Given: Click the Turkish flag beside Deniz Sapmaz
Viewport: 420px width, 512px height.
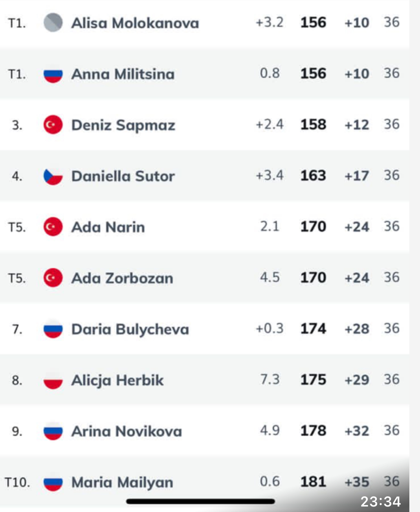Looking at the screenshot, I should tap(53, 125).
